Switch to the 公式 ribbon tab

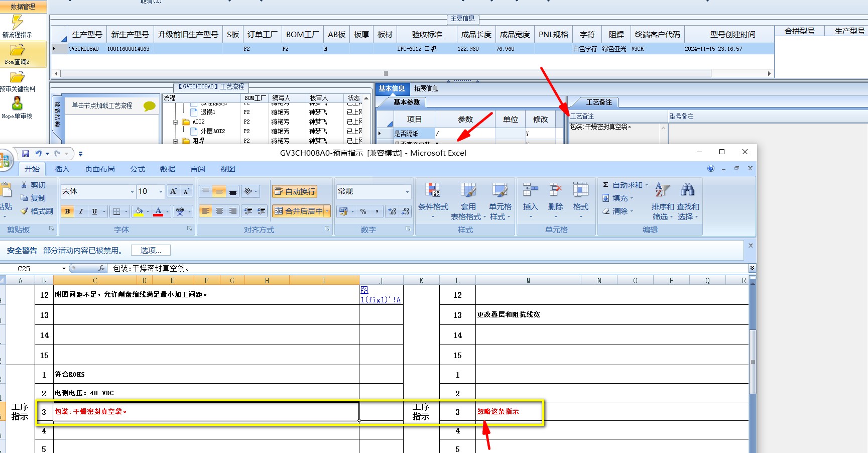coord(138,169)
